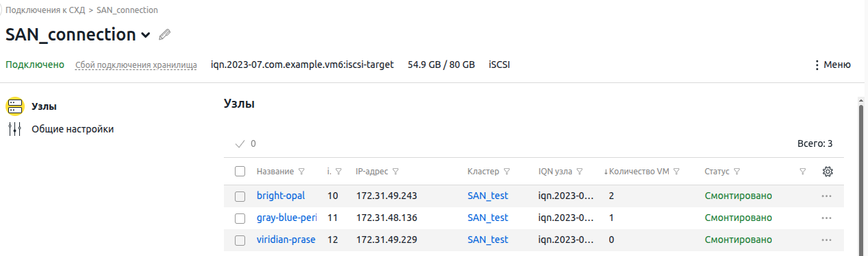The width and height of the screenshot is (868, 256).
Task: Click Смонтировано status in bright-opal row
Action: point(738,196)
